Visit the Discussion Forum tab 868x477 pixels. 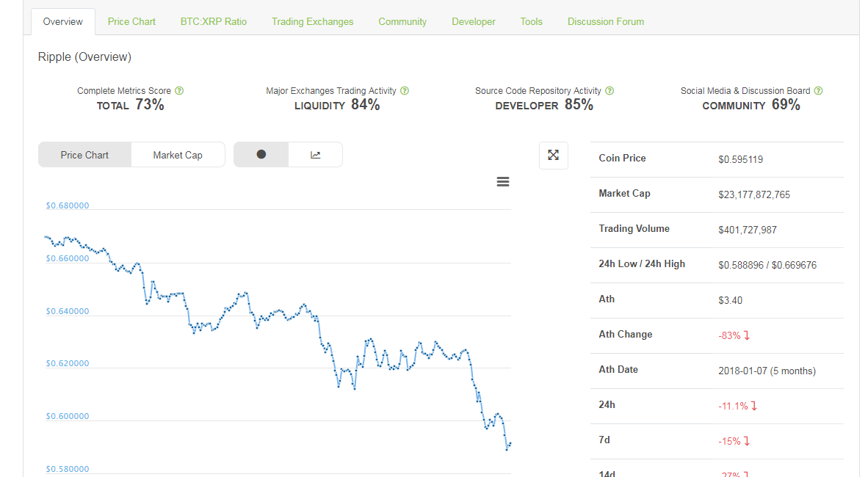click(606, 21)
